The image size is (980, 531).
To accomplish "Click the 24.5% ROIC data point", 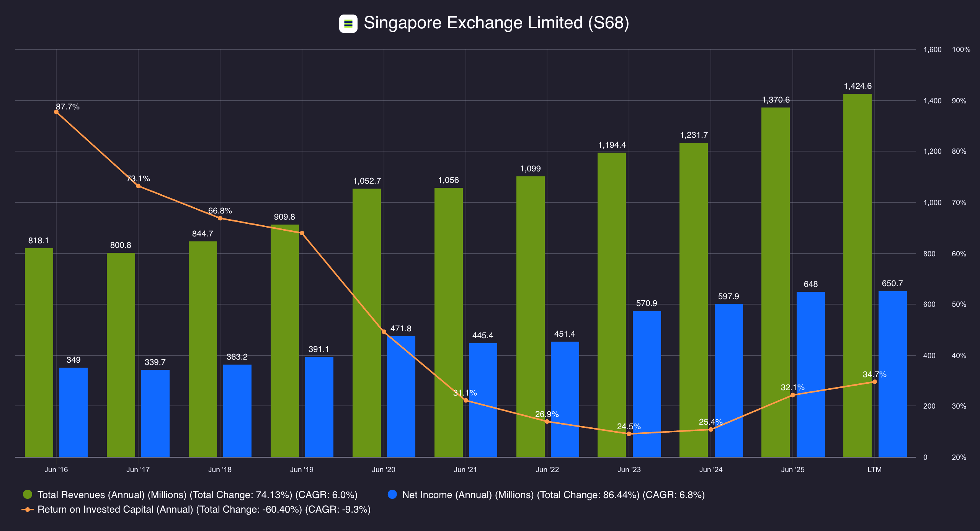I will pyautogui.click(x=629, y=434).
